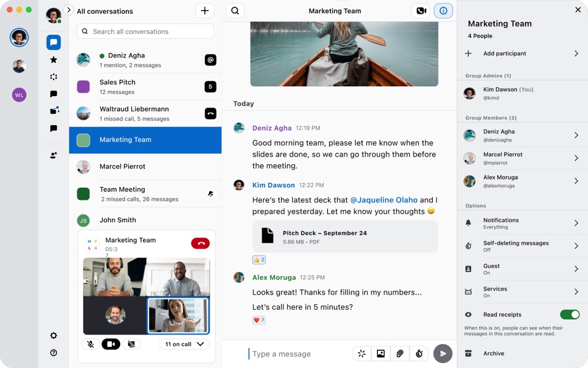Hang up the Marketing Team call
This screenshot has height=368, width=588.
point(200,243)
